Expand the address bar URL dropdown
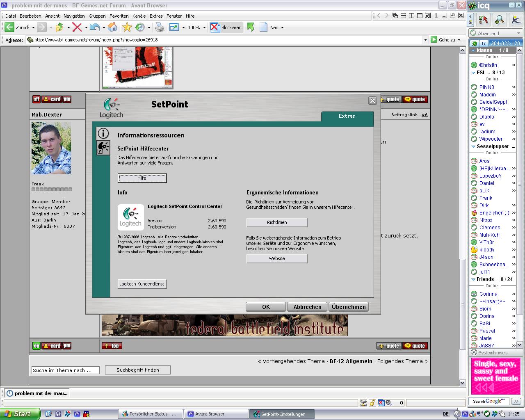Screen dimensions: 525x420 425,40
